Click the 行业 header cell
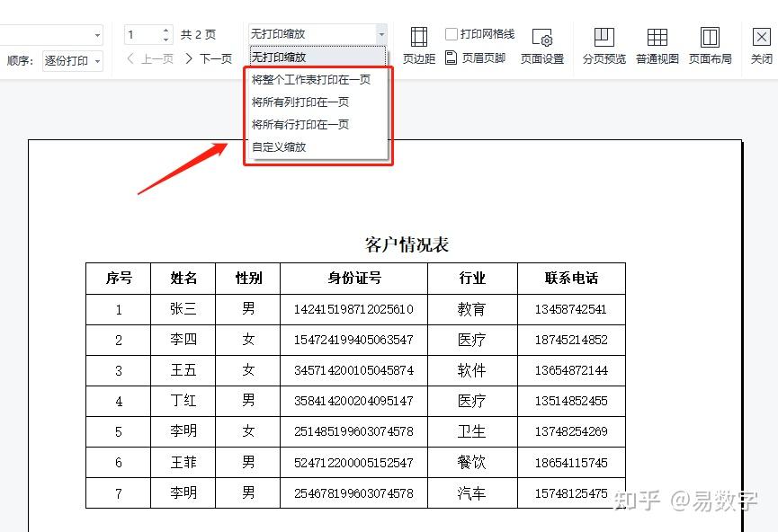The image size is (778, 532). [x=472, y=279]
